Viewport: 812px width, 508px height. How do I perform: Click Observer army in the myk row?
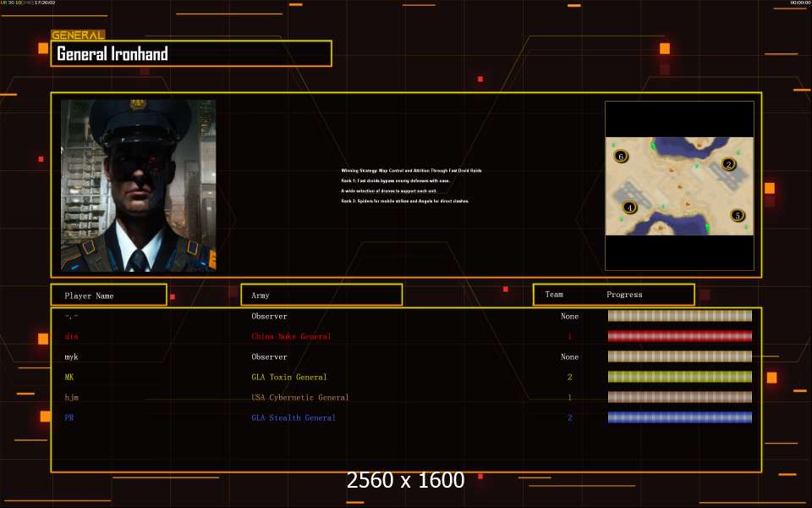pyautogui.click(x=269, y=356)
